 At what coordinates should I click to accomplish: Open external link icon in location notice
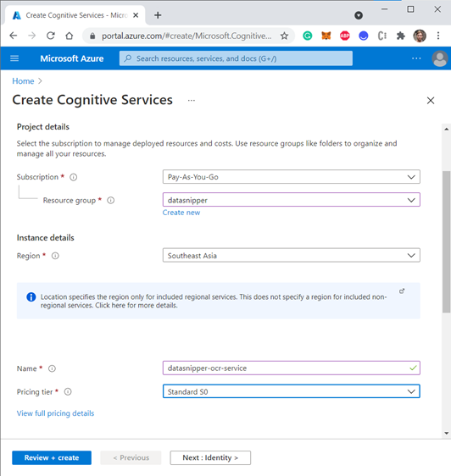pyautogui.click(x=402, y=291)
